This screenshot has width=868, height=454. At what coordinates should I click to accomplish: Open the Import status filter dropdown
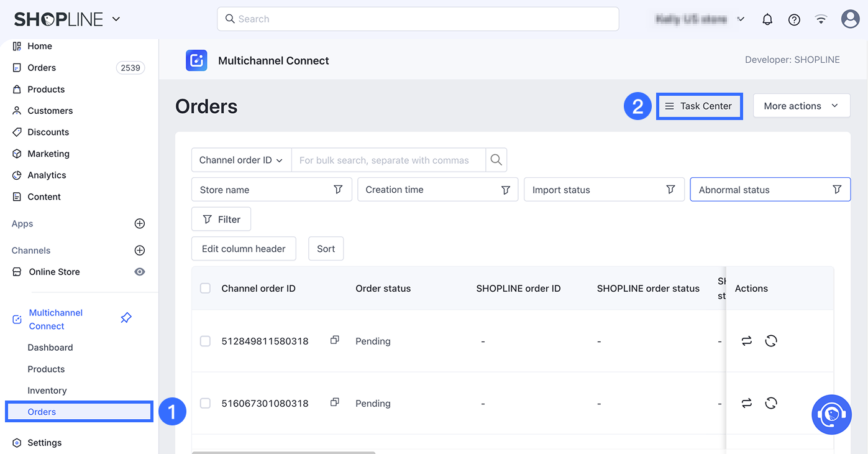(x=603, y=190)
